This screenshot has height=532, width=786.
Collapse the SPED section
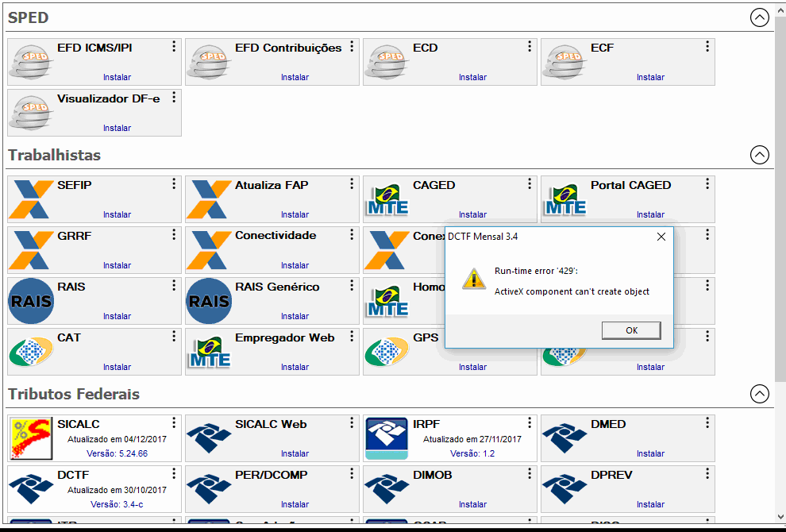pyautogui.click(x=760, y=18)
